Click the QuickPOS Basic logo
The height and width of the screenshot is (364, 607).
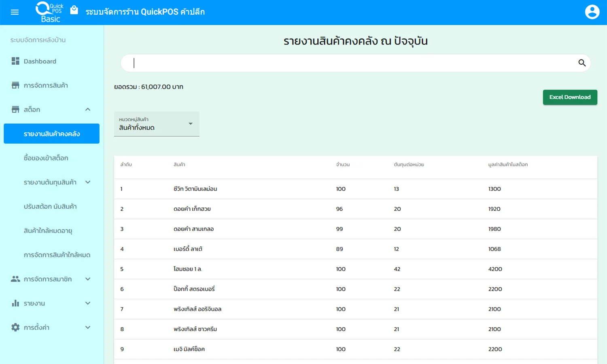click(x=50, y=12)
